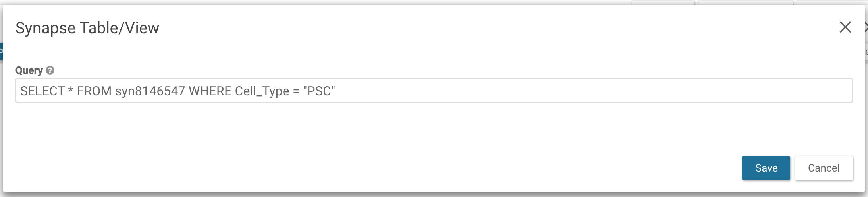Click the word SELECT in the query
Screen dimensions: 868x197
tap(42, 91)
